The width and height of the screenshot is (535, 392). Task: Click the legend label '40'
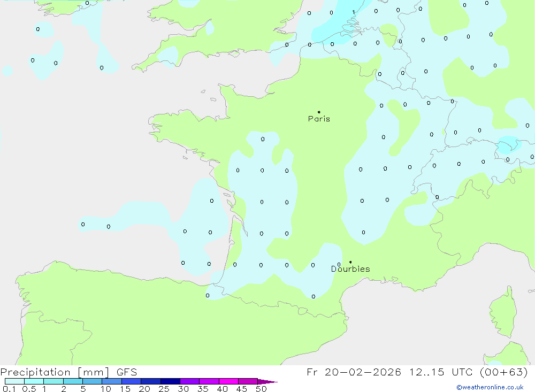click(223, 389)
